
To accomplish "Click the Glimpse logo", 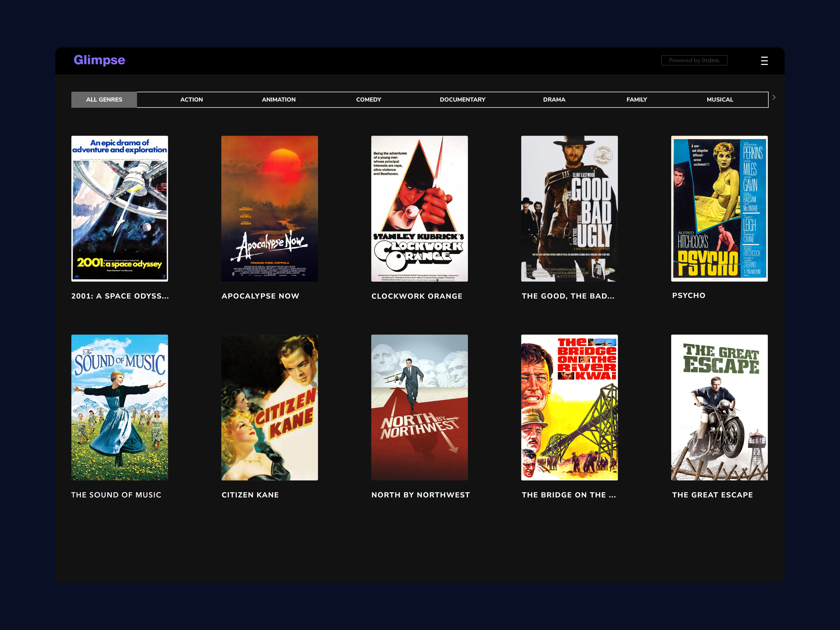I will point(99,60).
